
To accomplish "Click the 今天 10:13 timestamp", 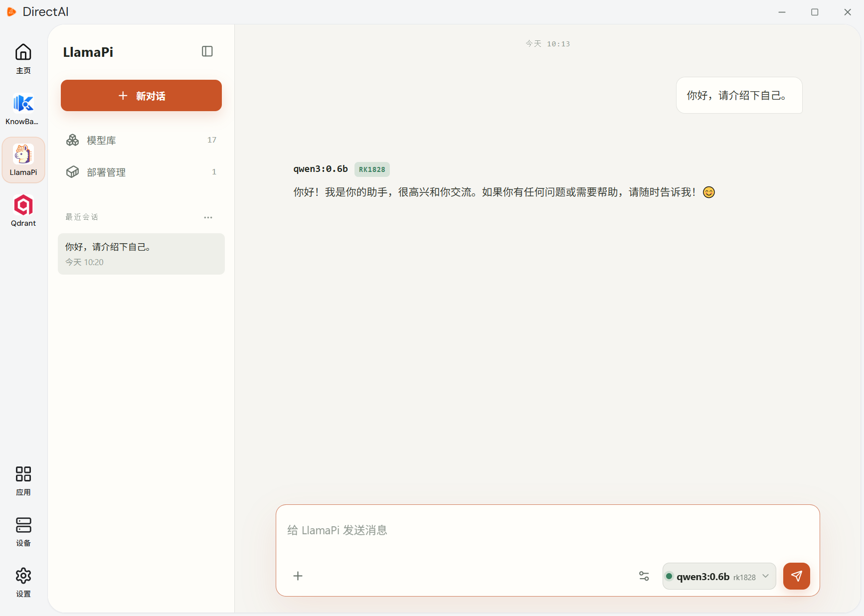I will point(547,44).
